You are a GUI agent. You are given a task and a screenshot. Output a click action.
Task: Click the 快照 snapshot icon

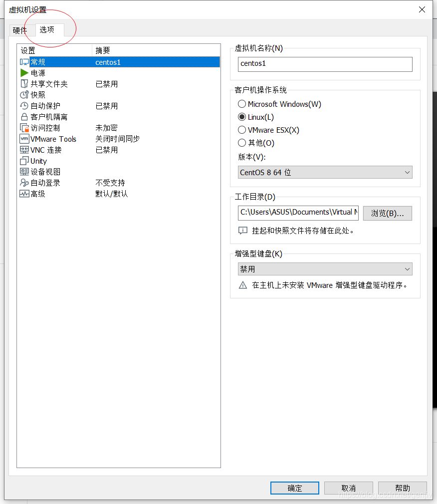click(x=24, y=95)
